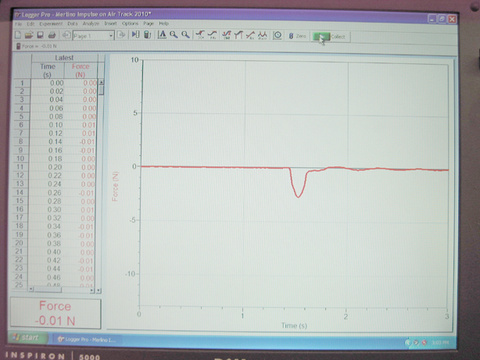Click the Zero sensor button
The width and height of the screenshot is (480, 360).
click(297, 36)
